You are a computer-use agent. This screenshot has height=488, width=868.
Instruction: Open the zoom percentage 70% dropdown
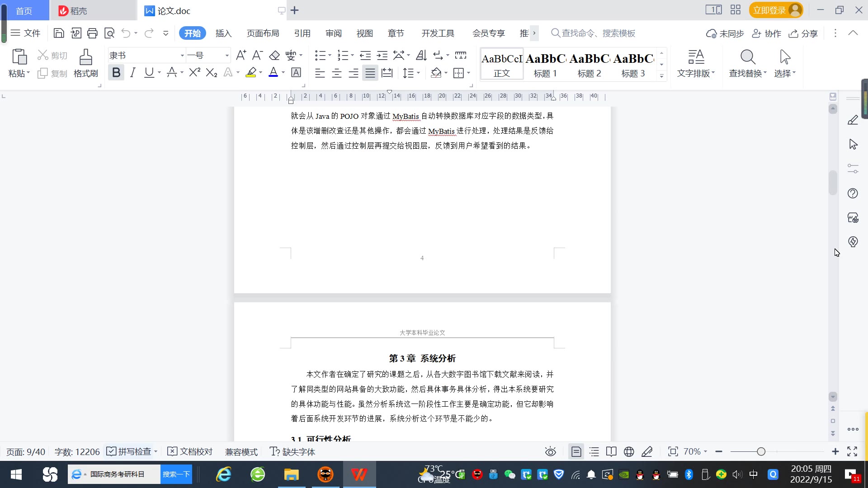[x=695, y=451]
